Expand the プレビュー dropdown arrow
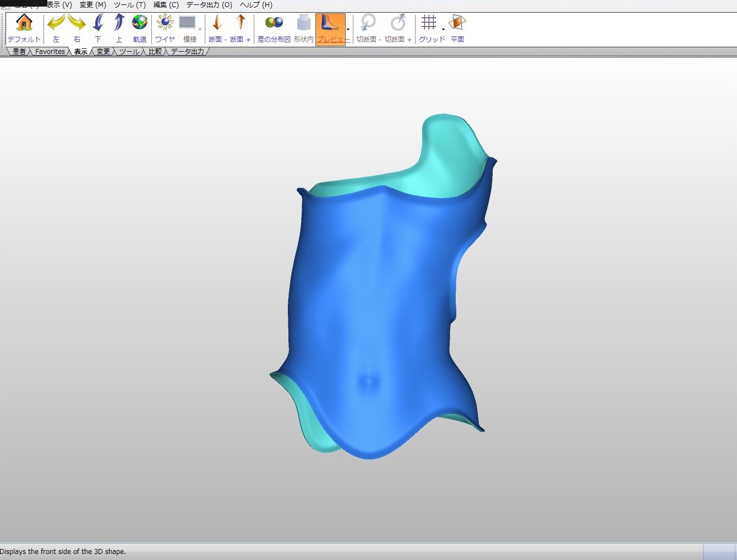737x560 pixels. pos(348,30)
